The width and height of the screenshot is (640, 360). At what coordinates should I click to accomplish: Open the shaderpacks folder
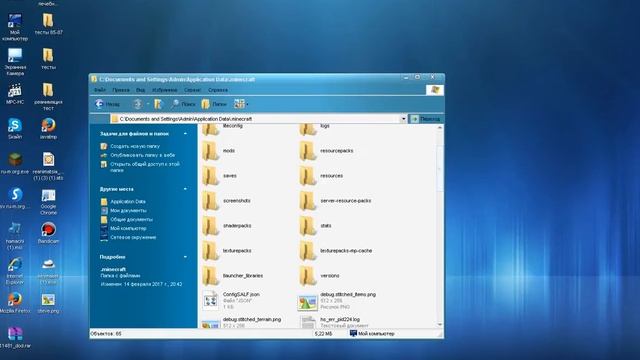pos(227,226)
